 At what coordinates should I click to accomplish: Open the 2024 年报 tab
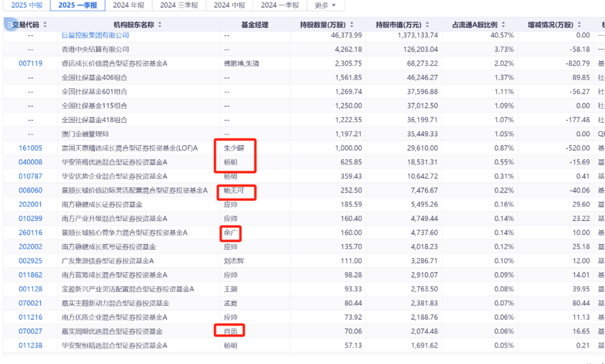(128, 6)
